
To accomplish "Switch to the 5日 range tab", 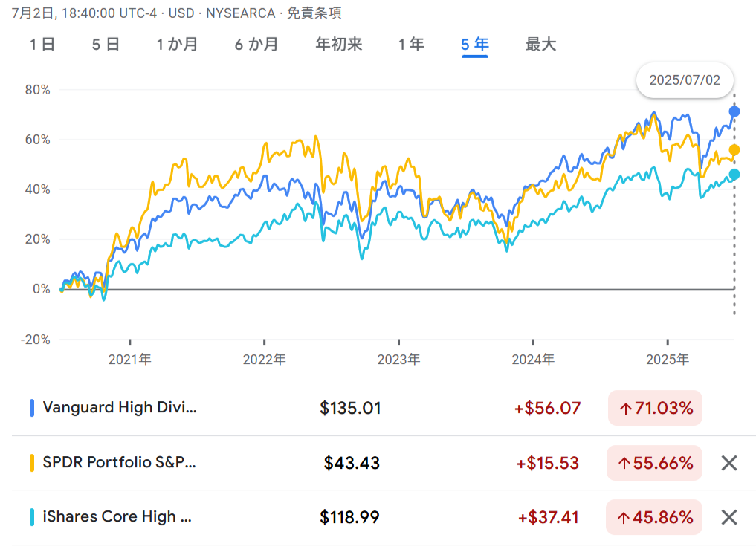I will 106,45.
